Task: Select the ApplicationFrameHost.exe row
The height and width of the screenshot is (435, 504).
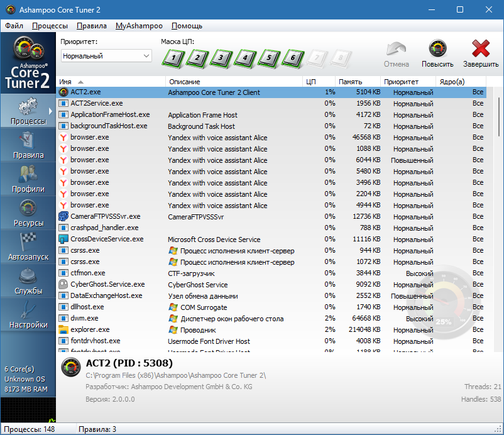Action: pos(271,115)
